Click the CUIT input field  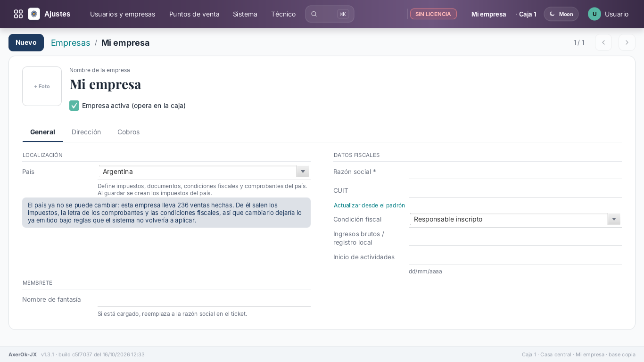pos(515,191)
